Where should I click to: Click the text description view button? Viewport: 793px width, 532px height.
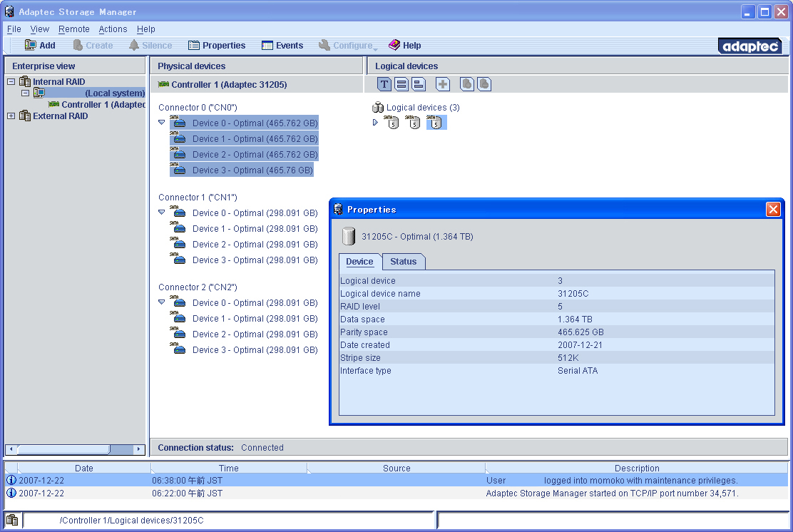pos(384,84)
